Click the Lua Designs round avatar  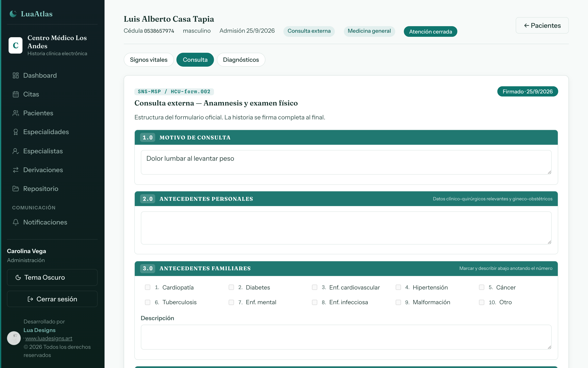pos(14,338)
